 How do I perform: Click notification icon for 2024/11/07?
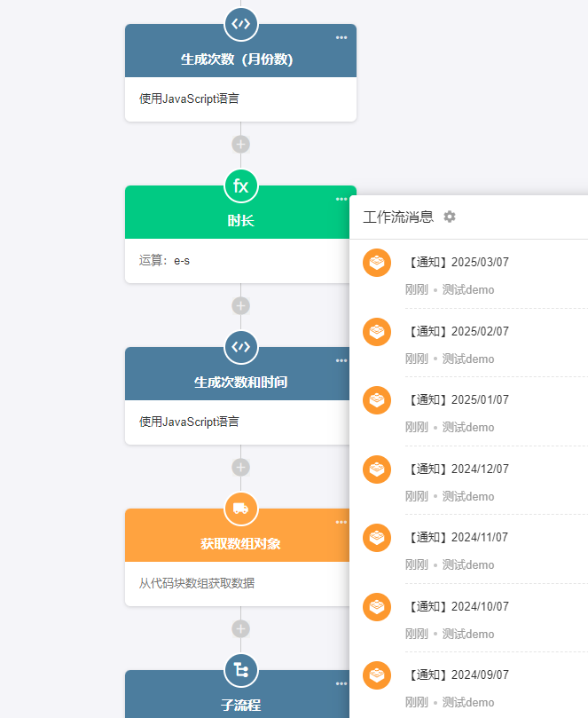point(377,538)
